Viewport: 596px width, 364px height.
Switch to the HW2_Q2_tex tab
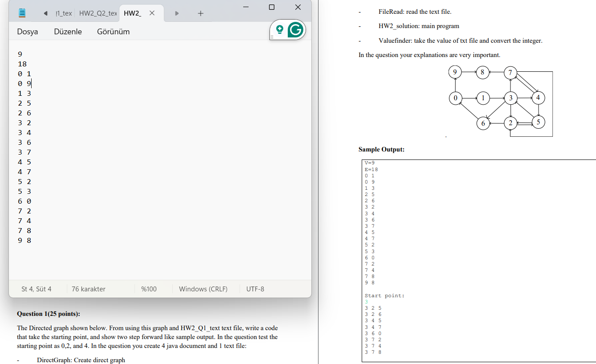click(x=97, y=13)
